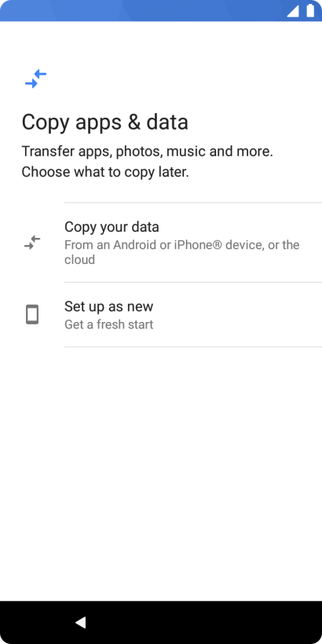Choose the 'Copy your data' option title
Screen dimensions: 322x644
coord(112,227)
